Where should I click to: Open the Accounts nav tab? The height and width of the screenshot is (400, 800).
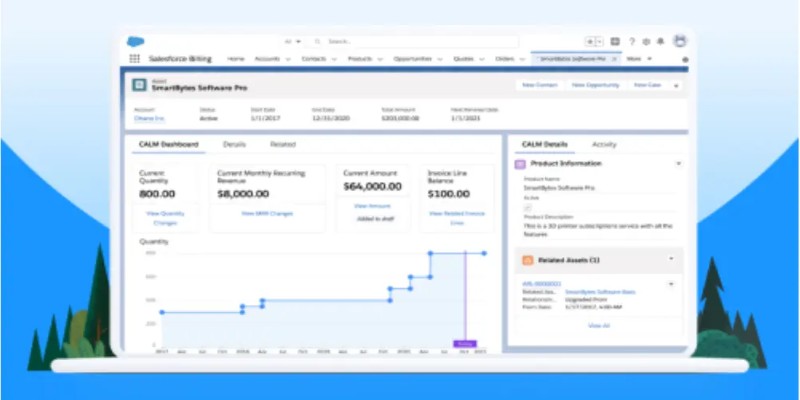tap(267, 59)
